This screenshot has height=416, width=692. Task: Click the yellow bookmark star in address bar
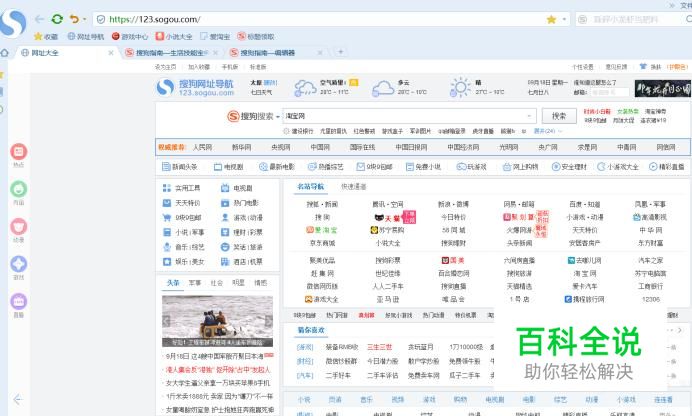point(551,19)
